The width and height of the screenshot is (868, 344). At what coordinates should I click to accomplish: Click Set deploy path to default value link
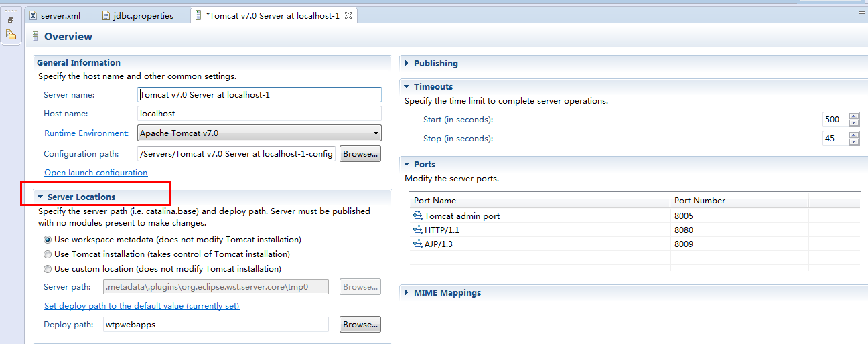[x=141, y=306]
